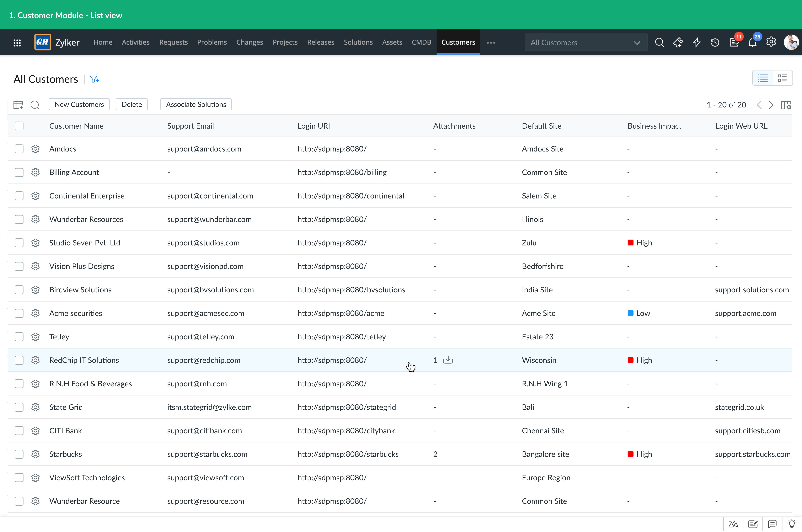Expand the All Customers dropdown

click(586, 42)
